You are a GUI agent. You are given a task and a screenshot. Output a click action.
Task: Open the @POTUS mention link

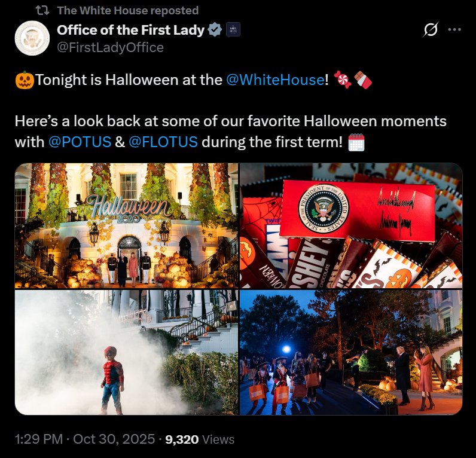coord(80,142)
